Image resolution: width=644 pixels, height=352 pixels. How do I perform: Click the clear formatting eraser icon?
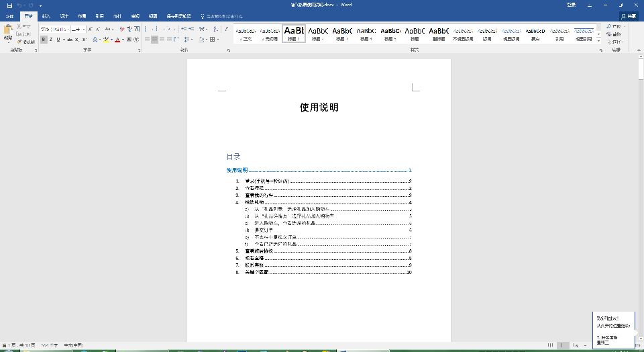122,30
